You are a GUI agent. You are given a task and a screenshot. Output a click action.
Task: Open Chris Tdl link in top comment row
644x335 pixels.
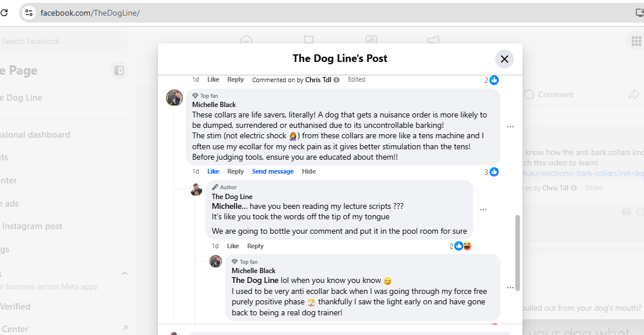(318, 80)
